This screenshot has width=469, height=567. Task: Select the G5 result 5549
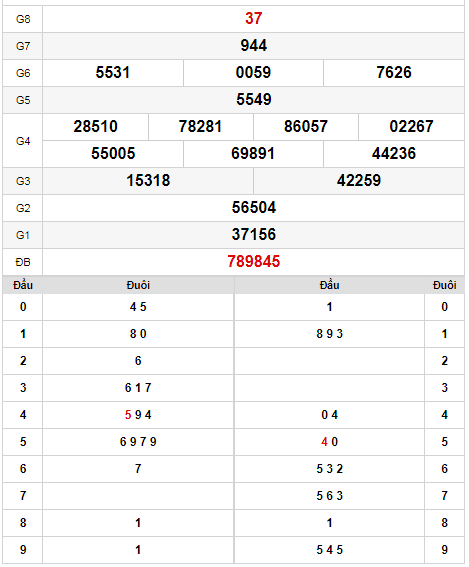pyautogui.click(x=253, y=99)
